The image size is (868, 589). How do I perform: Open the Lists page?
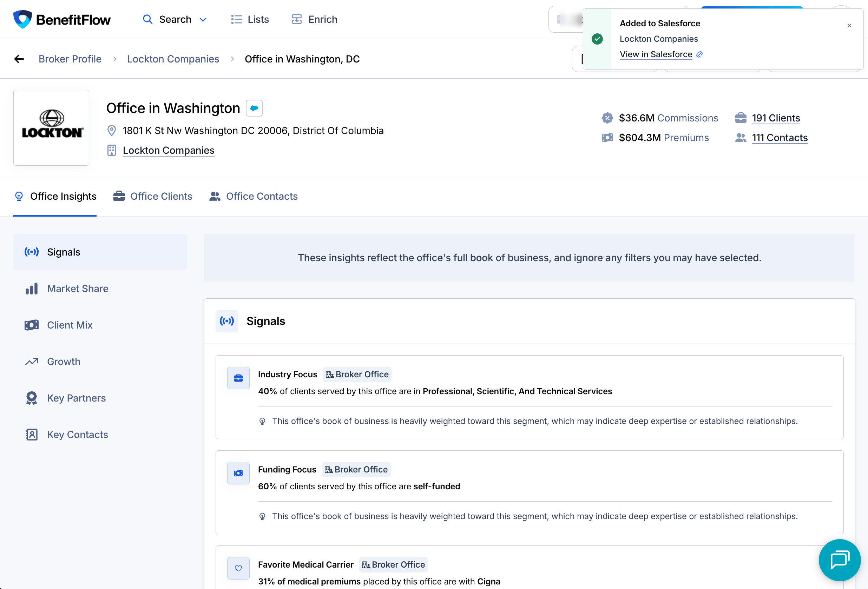[250, 19]
